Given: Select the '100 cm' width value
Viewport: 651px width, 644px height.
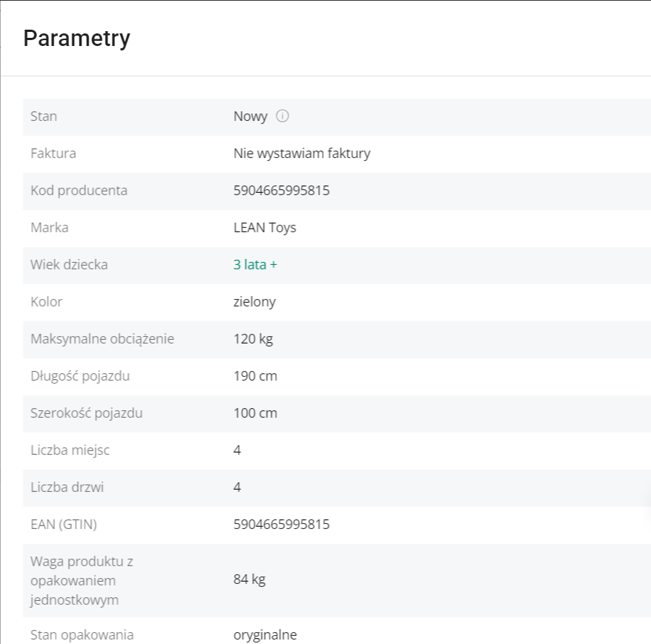Looking at the screenshot, I should coord(255,413).
